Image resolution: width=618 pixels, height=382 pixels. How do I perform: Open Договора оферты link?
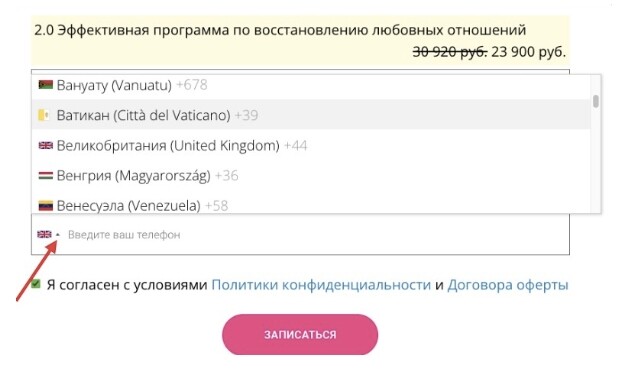pos(508,285)
